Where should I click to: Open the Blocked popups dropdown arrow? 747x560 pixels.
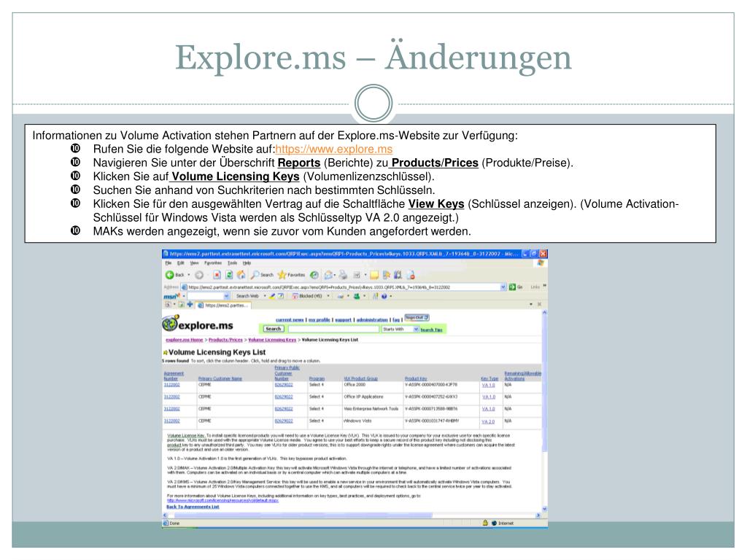point(328,296)
